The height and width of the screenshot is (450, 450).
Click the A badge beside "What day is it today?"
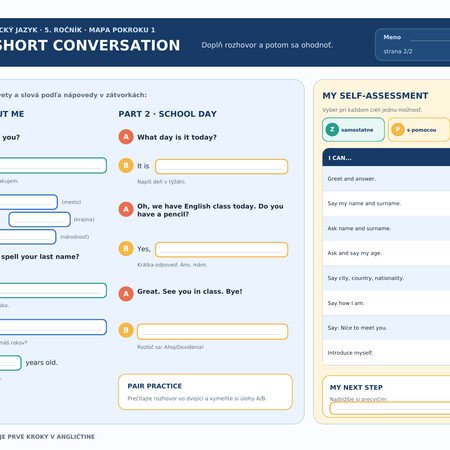[126, 137]
